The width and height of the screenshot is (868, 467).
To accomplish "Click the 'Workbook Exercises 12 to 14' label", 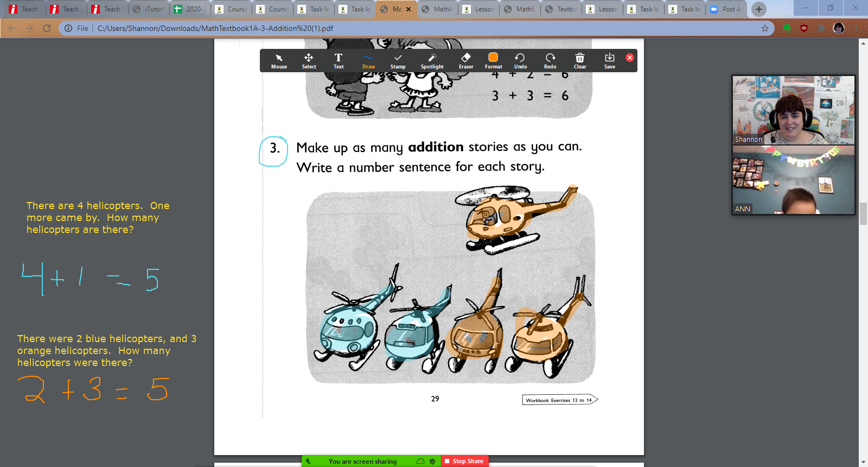I will [559, 400].
